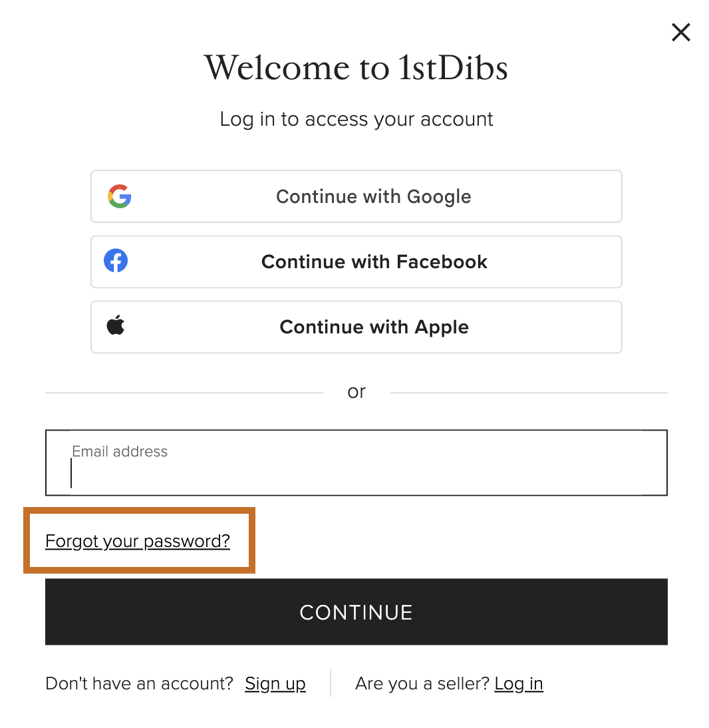709x728 pixels.
Task: Close the 1stDibs login dialog
Action: point(680,33)
